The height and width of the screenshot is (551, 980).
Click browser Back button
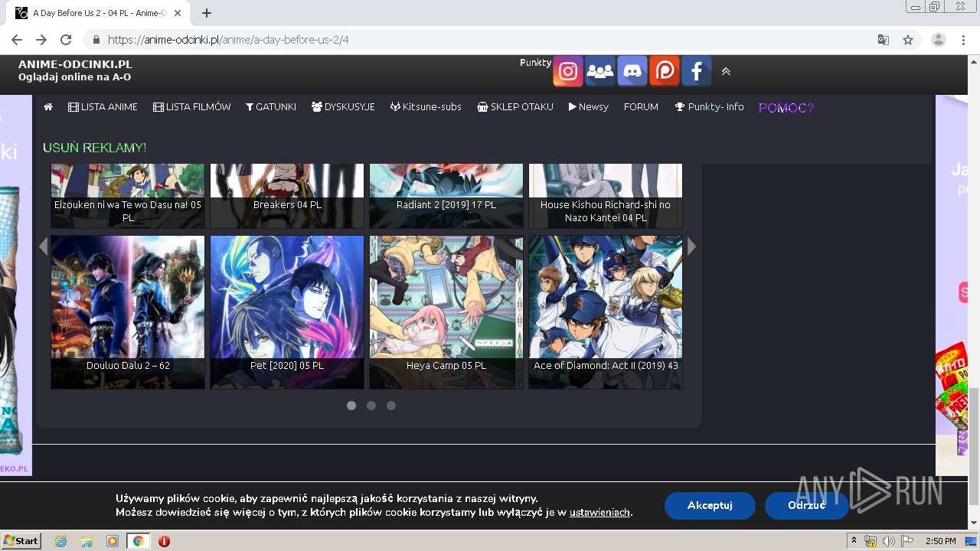pyautogui.click(x=17, y=40)
